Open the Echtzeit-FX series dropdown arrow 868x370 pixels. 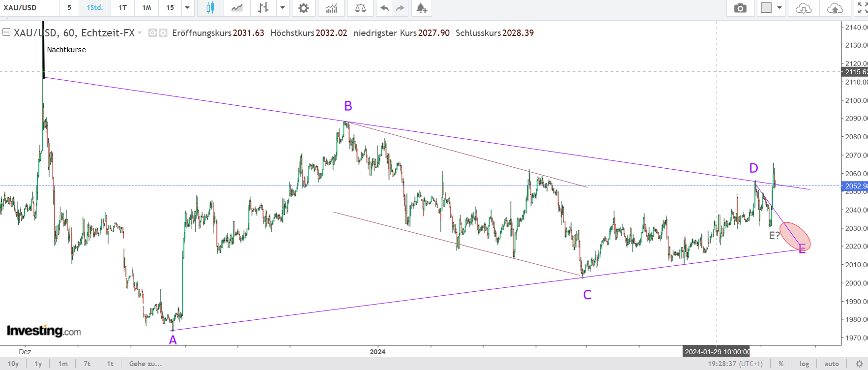140,33
